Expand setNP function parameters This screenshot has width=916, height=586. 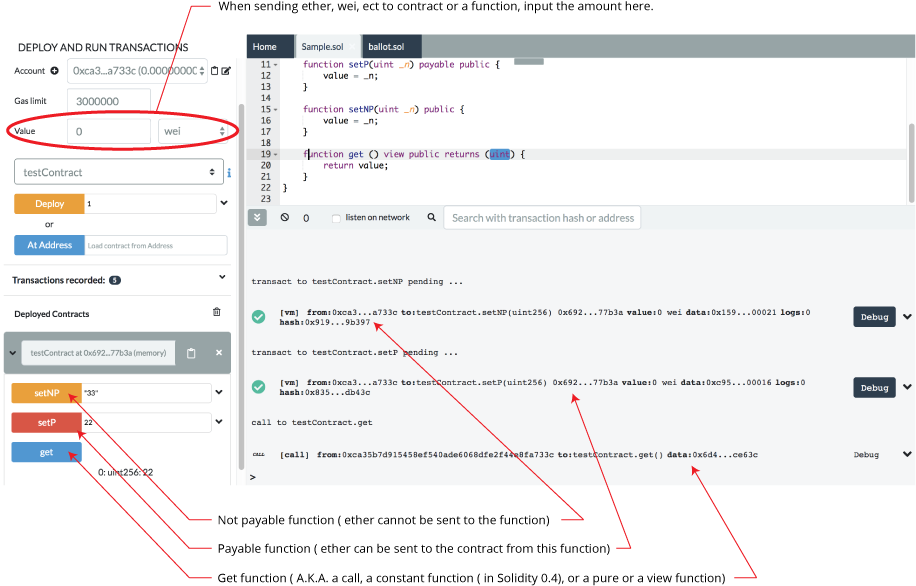point(219,392)
